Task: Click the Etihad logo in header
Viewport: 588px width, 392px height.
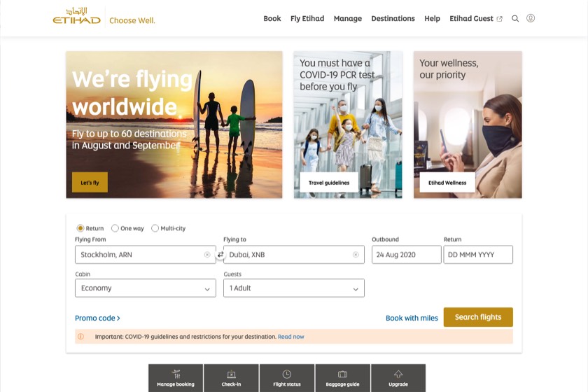Action: pyautogui.click(x=76, y=16)
